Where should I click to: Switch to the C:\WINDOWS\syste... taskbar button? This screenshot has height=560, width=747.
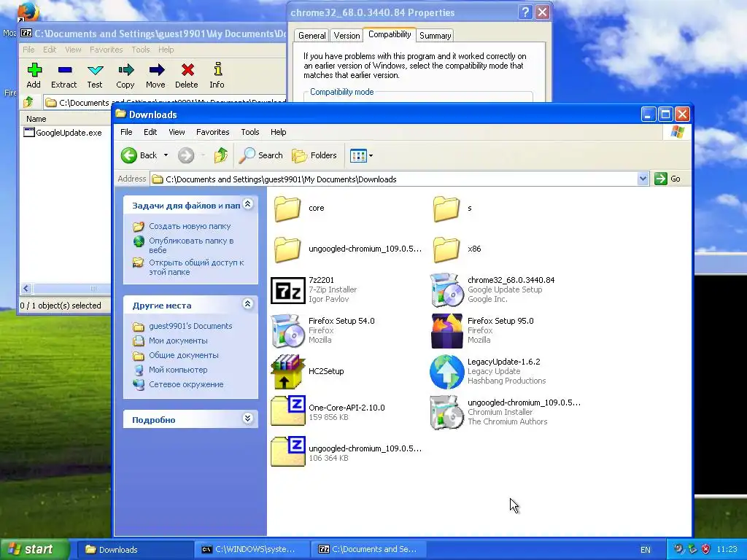[x=252, y=550]
